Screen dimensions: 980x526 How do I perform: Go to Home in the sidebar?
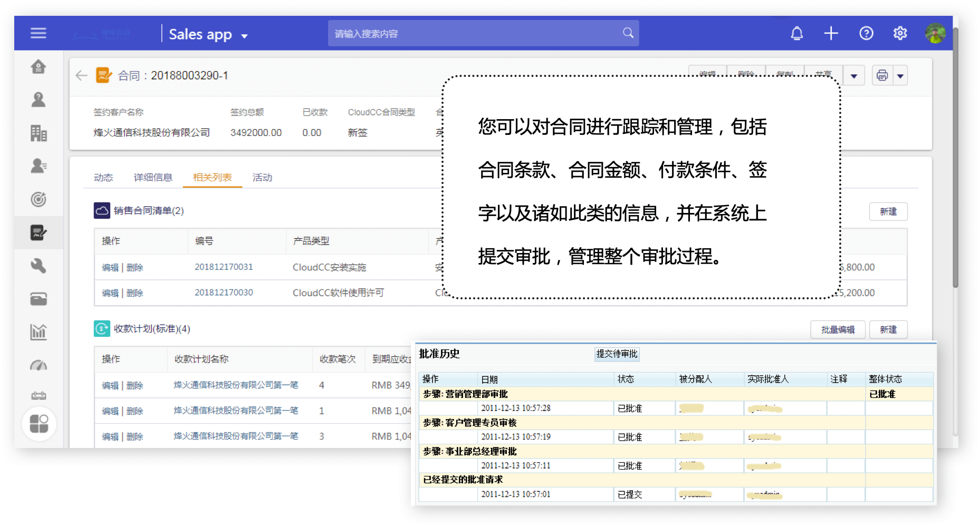[x=39, y=67]
